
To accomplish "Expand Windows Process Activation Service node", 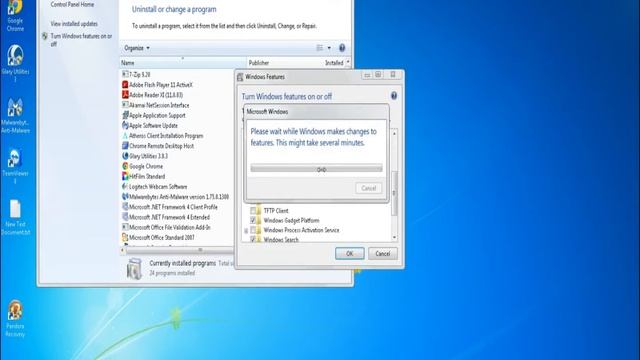I will click(x=246, y=231).
